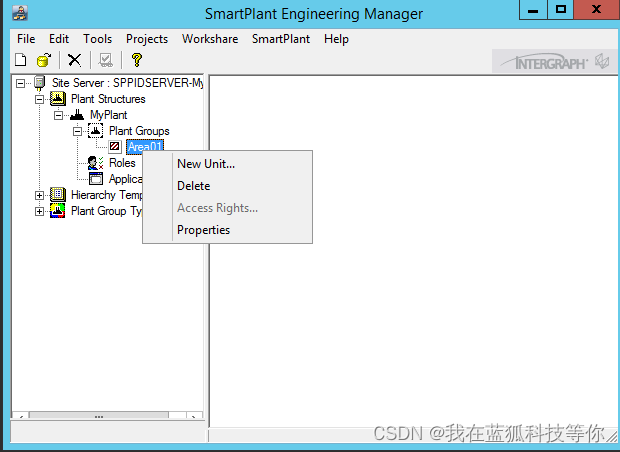Select Site Server : SPPIDSERVER tree label
Viewport: 620px width, 452px height.
click(x=127, y=83)
